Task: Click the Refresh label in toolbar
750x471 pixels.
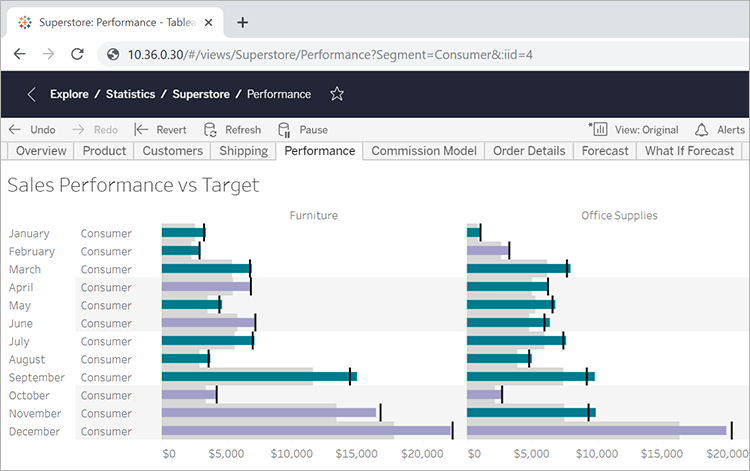Action: pos(243,130)
